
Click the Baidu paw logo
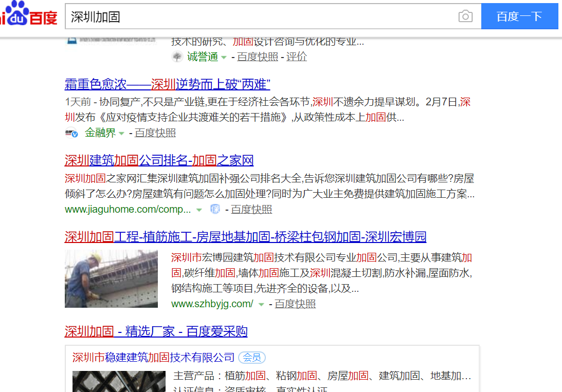tap(28, 13)
